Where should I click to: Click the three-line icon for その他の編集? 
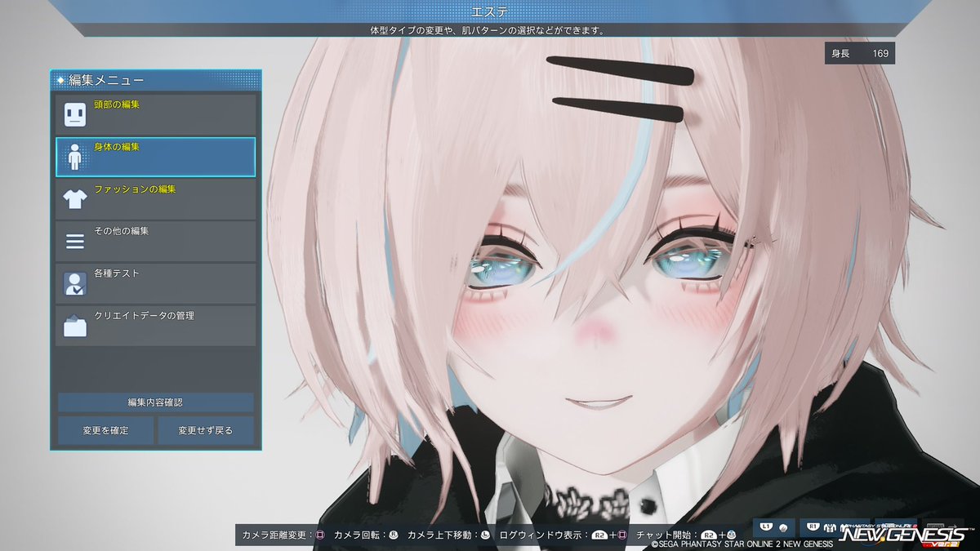pos(75,242)
